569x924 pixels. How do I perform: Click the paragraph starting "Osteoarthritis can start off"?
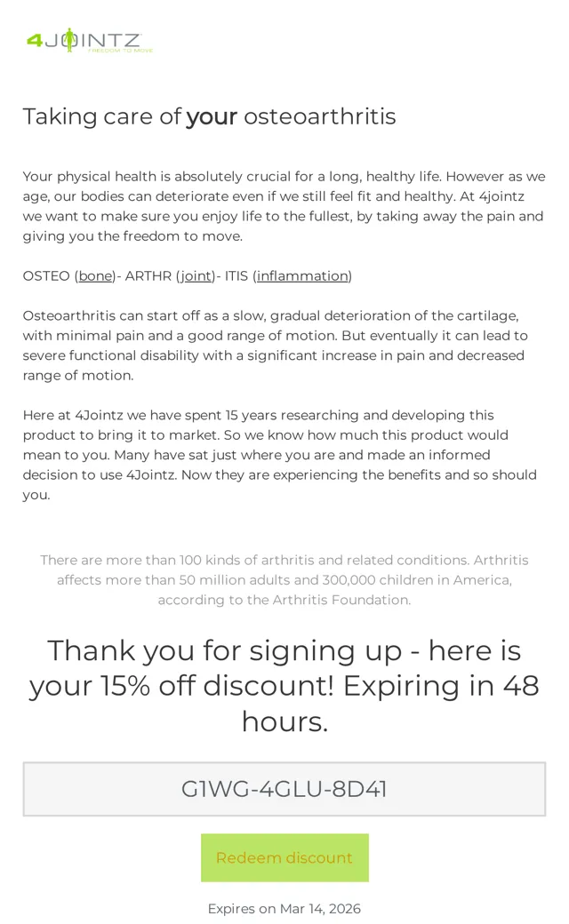pyautogui.click(x=276, y=346)
